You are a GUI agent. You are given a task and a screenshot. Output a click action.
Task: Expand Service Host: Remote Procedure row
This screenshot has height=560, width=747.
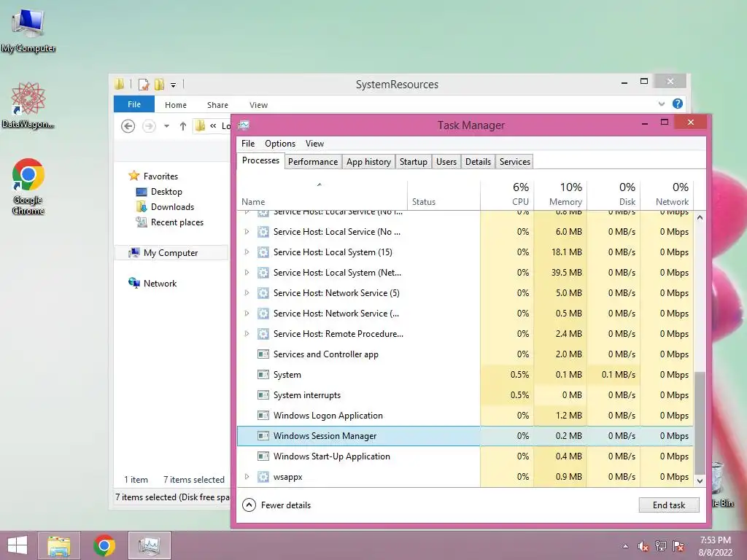(x=247, y=334)
